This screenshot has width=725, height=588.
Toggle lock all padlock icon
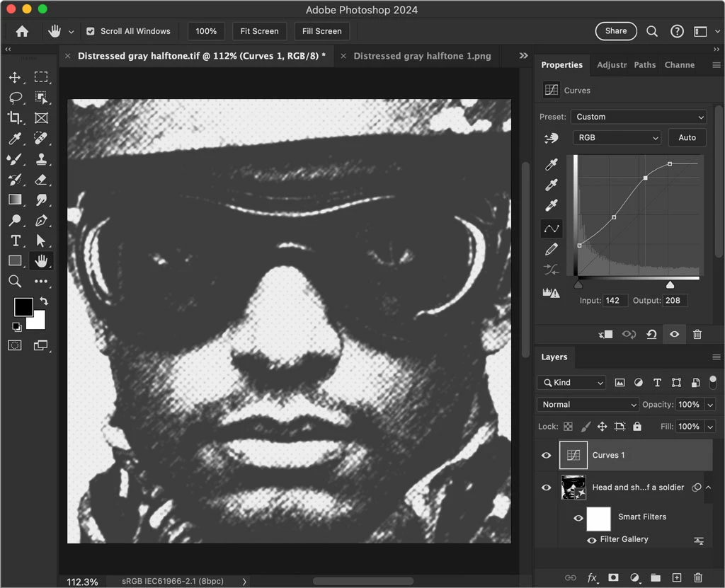(637, 426)
